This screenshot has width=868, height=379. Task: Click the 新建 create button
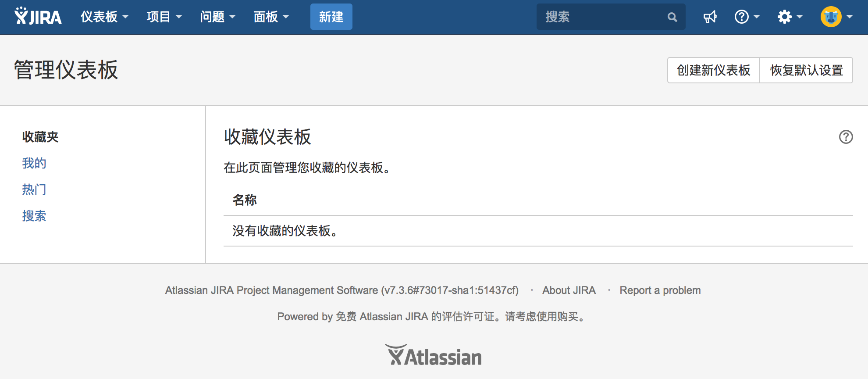[331, 17]
